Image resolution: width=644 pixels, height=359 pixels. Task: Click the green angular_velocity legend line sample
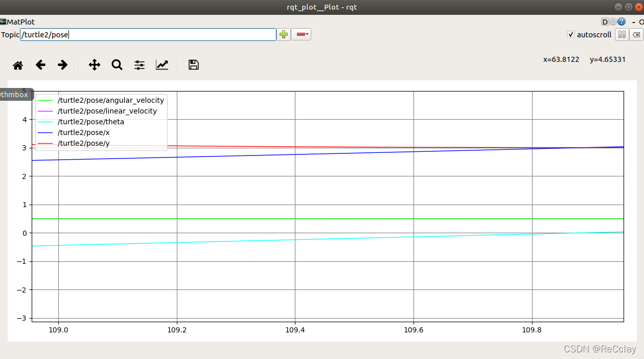coord(45,100)
